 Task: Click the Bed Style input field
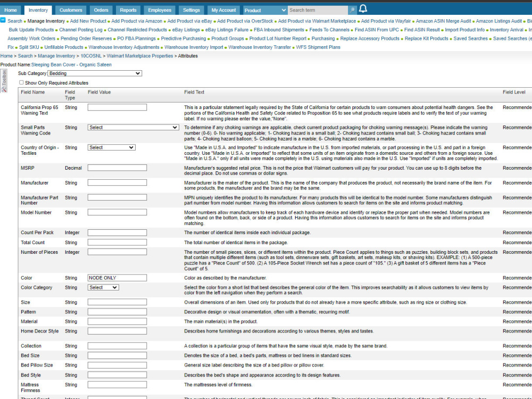[x=117, y=375]
